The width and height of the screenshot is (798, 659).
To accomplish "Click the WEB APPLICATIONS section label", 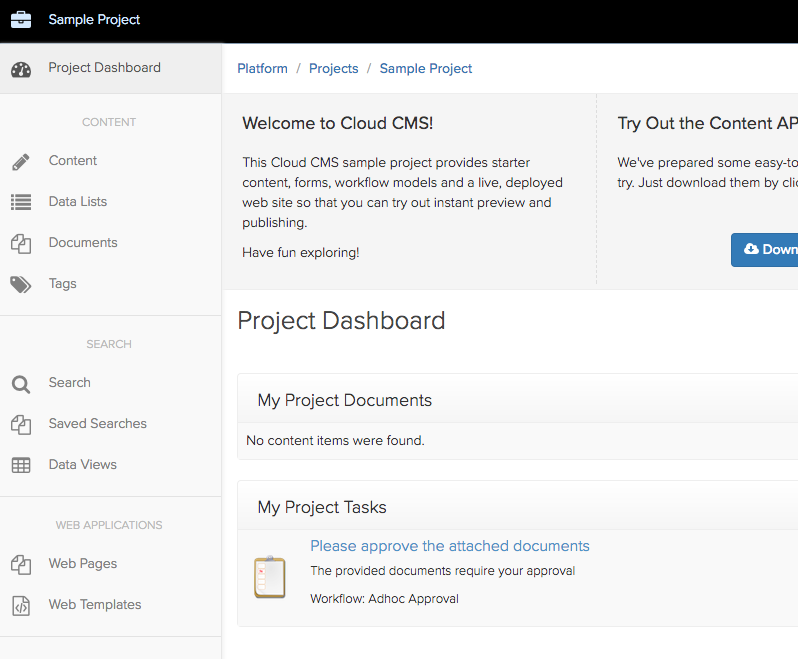I will coord(109,525).
